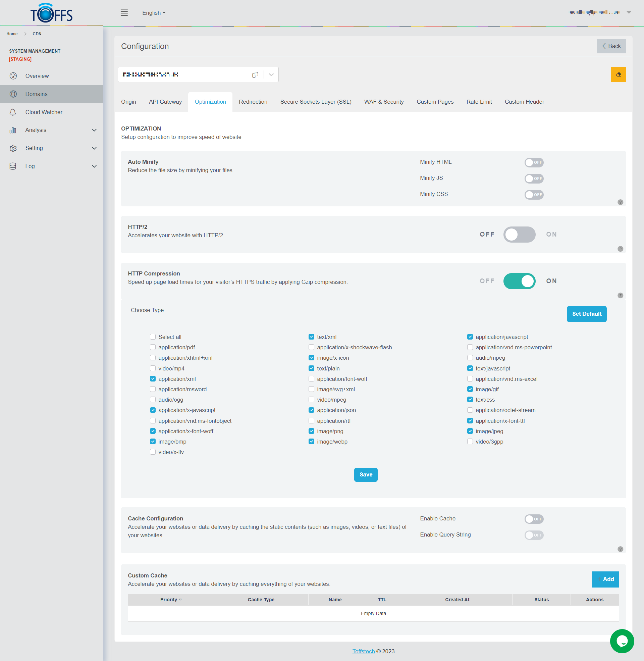Viewport: 644px width, 661px height.
Task: Open the English language dropdown
Action: (x=154, y=13)
